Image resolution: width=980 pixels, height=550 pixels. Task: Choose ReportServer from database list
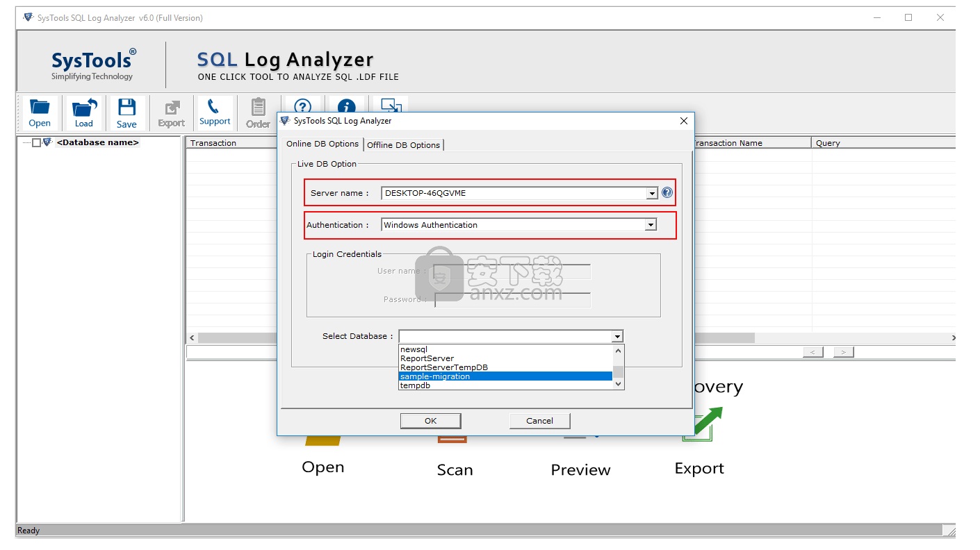(505, 358)
